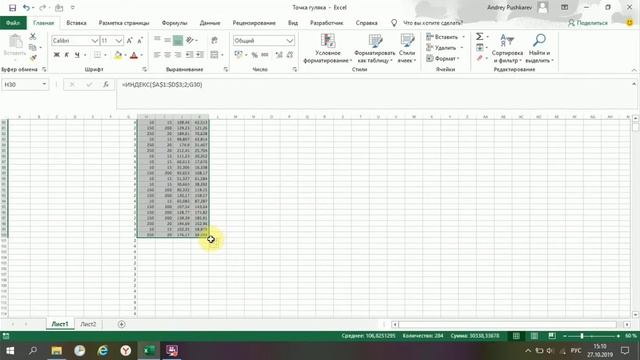Expand the Merge cells dropdown arrow

pyautogui.click(x=222, y=55)
